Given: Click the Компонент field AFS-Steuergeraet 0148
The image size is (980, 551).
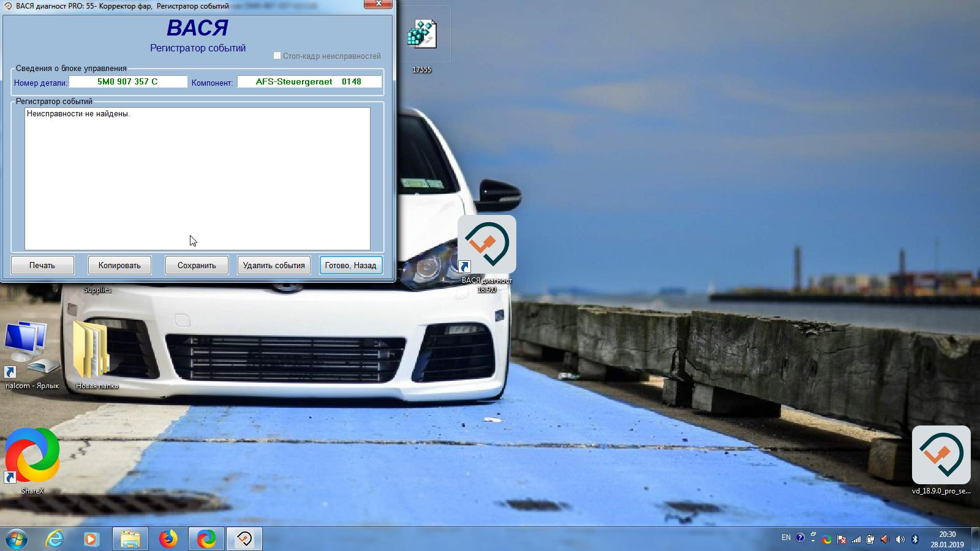Looking at the screenshot, I should point(309,81).
